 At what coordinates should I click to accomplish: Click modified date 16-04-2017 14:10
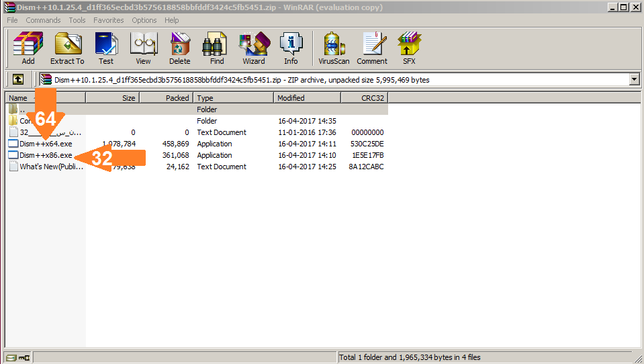click(x=307, y=155)
